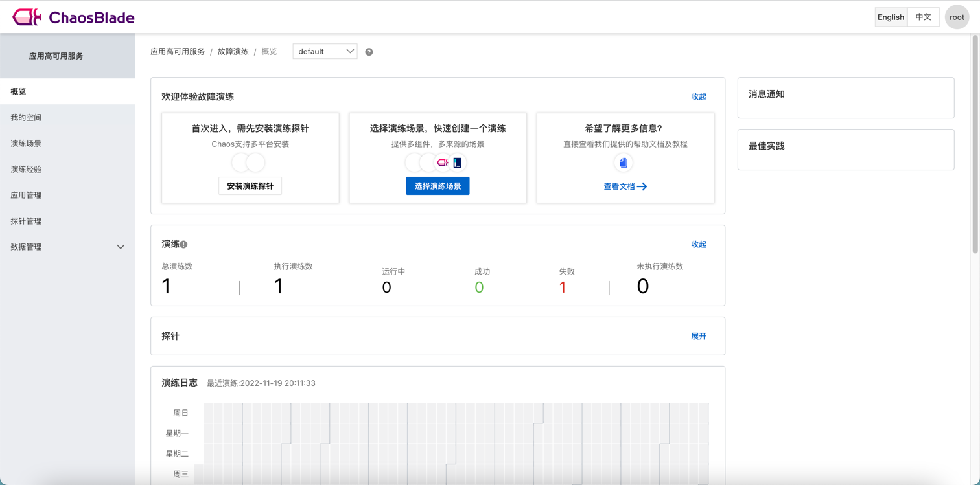Click the 概览 breadcrumb text

click(x=269, y=52)
